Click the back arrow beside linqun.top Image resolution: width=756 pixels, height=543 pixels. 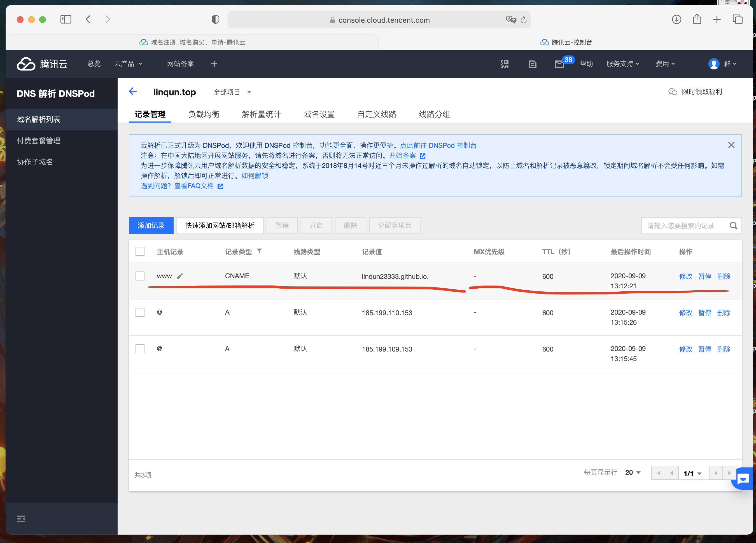tap(133, 92)
